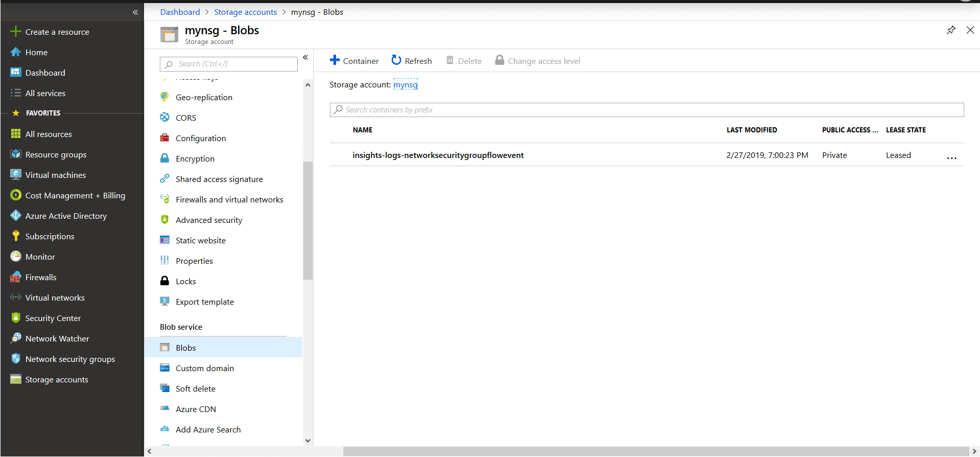
Task: Click the Azure Active Directory icon
Action: click(x=16, y=216)
